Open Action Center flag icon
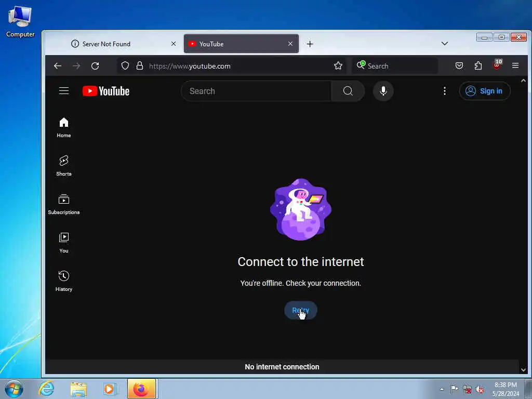 (x=454, y=389)
